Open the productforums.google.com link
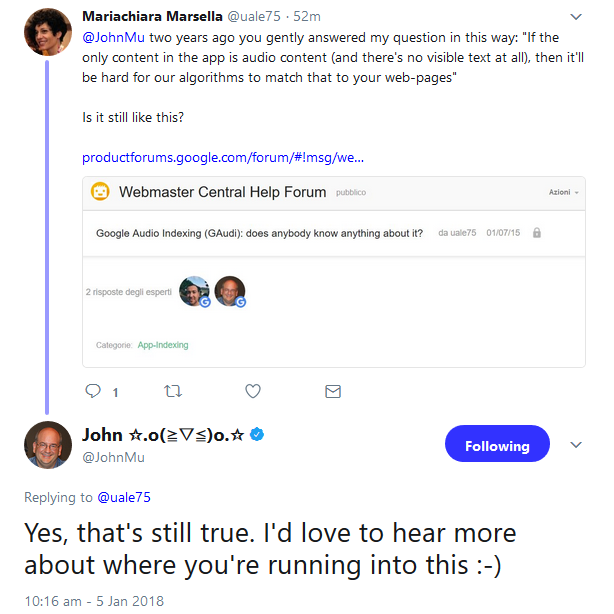Viewport: 614px width, 614px height. click(x=223, y=157)
